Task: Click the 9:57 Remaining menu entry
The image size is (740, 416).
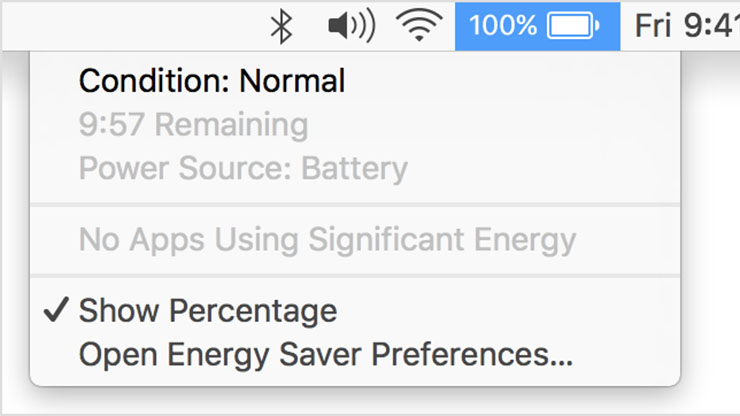Action: point(193,125)
